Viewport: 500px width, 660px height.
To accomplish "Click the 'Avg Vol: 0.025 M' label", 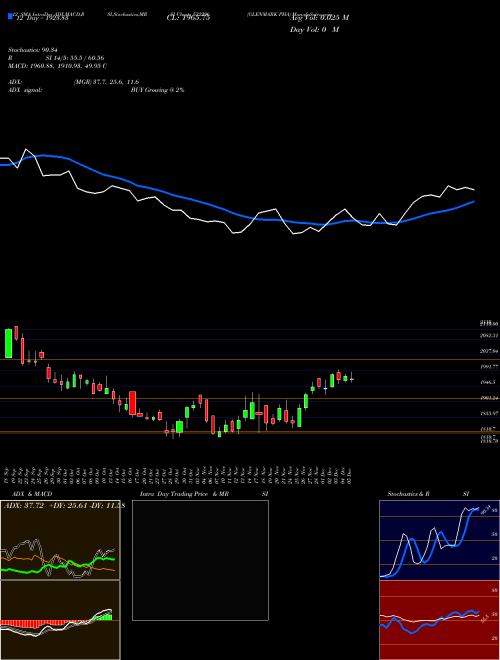I will click(x=319, y=18).
